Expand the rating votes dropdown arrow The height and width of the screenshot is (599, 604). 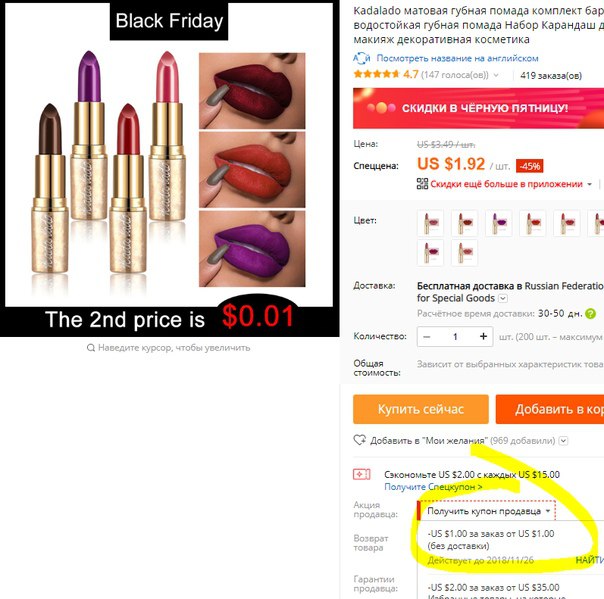pyautogui.click(x=496, y=75)
